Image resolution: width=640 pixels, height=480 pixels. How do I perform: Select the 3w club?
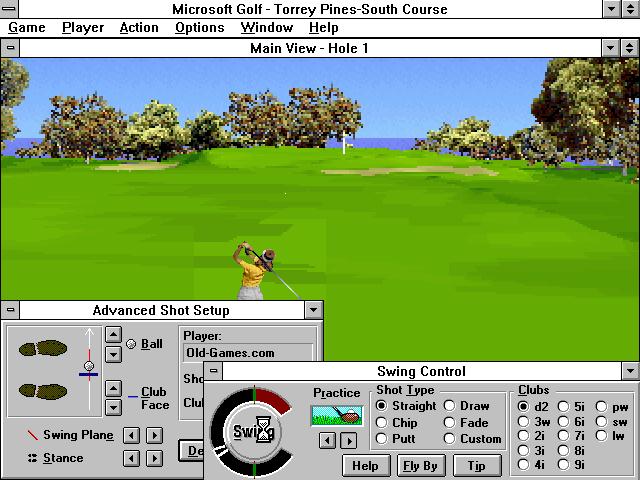pos(534,421)
